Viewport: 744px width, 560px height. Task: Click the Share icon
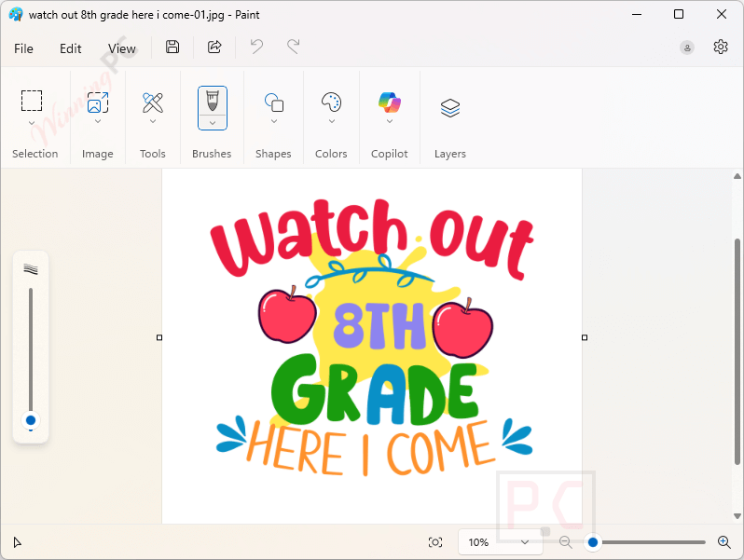[214, 47]
